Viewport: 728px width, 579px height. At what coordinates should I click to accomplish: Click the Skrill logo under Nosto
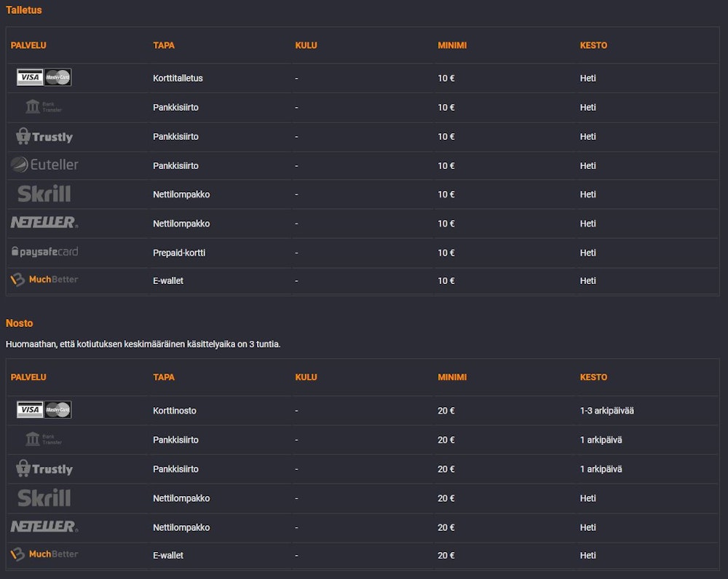[44, 497]
